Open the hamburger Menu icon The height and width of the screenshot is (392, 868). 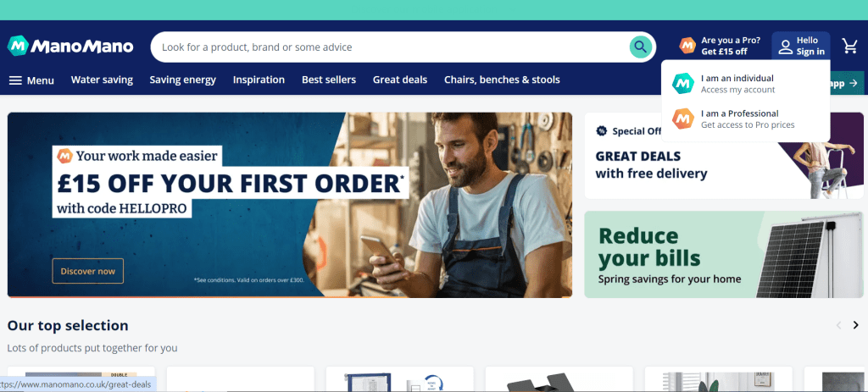click(x=15, y=80)
